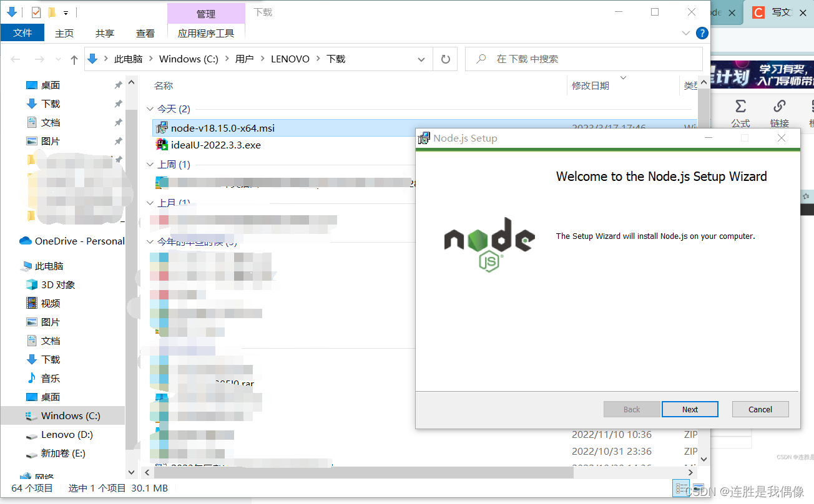Sort by 修改日期 column header
The height and width of the screenshot is (504, 814).
coord(591,85)
